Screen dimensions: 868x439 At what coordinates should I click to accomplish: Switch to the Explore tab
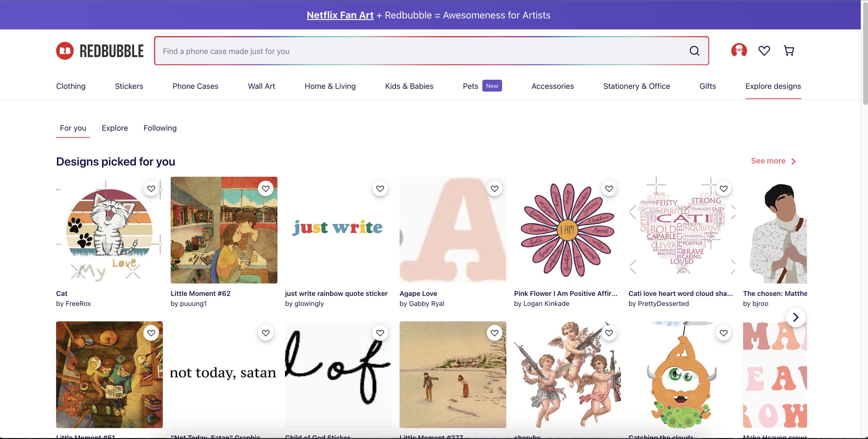click(x=115, y=128)
